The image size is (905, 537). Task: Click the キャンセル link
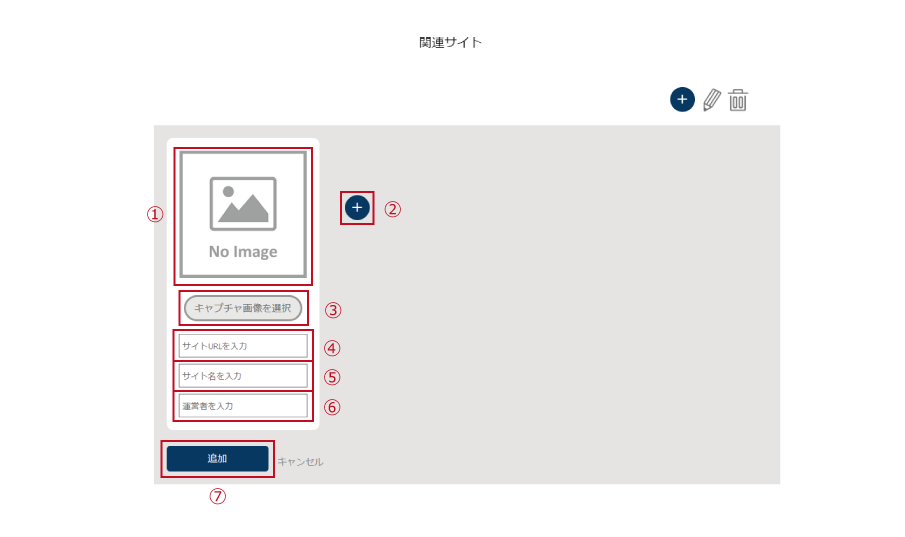300,461
